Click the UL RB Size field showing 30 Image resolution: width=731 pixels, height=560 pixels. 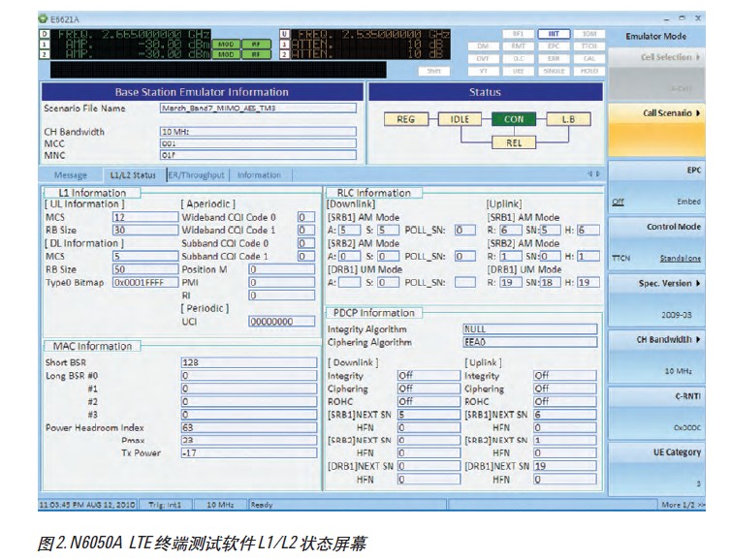click(145, 231)
